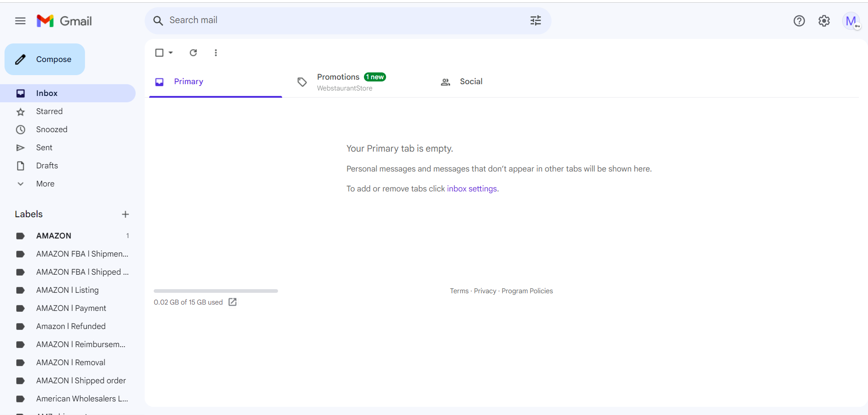The width and height of the screenshot is (868, 415).
Task: Open the American Wholesalers L... label
Action: click(68, 399)
